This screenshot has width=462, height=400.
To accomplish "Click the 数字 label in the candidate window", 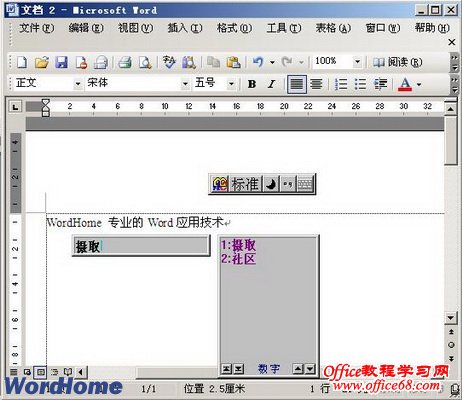I will (x=269, y=369).
